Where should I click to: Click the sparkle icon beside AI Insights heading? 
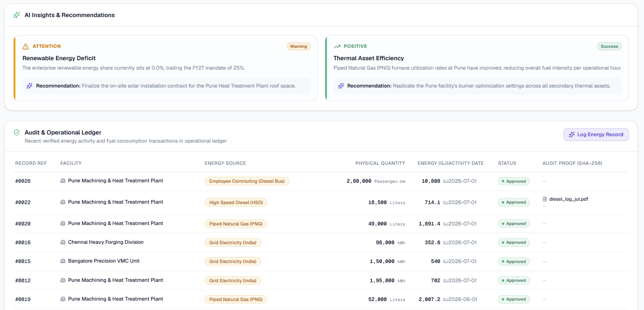[17, 15]
